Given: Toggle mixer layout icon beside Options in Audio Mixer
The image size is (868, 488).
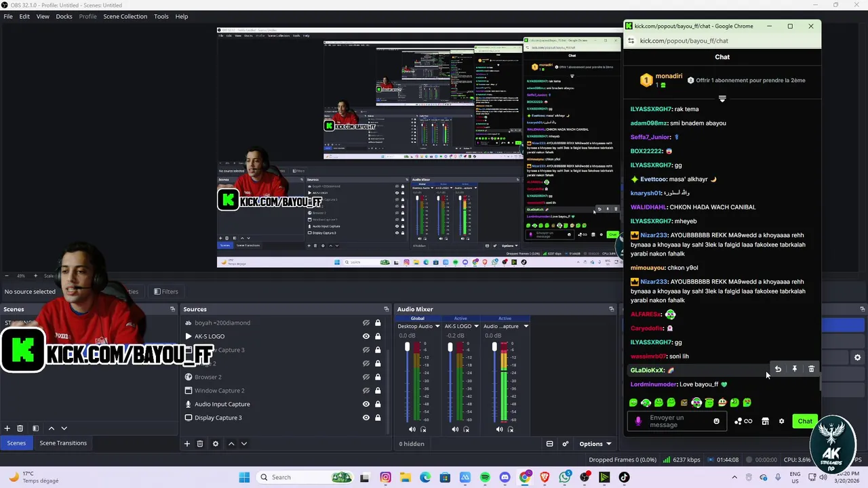Looking at the screenshot, I should 550,444.
